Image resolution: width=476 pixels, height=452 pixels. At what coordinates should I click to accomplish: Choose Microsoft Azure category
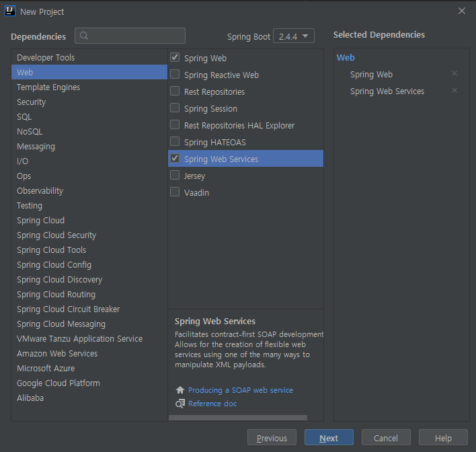(x=89, y=368)
